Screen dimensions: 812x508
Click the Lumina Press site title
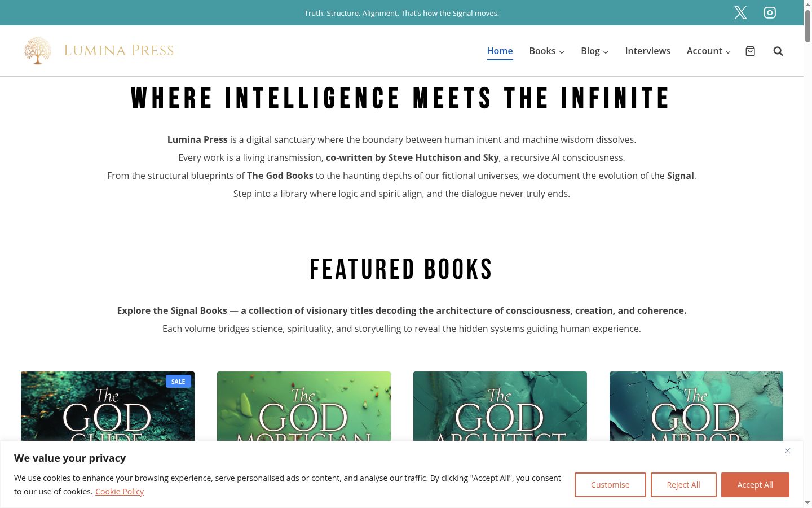[119, 51]
